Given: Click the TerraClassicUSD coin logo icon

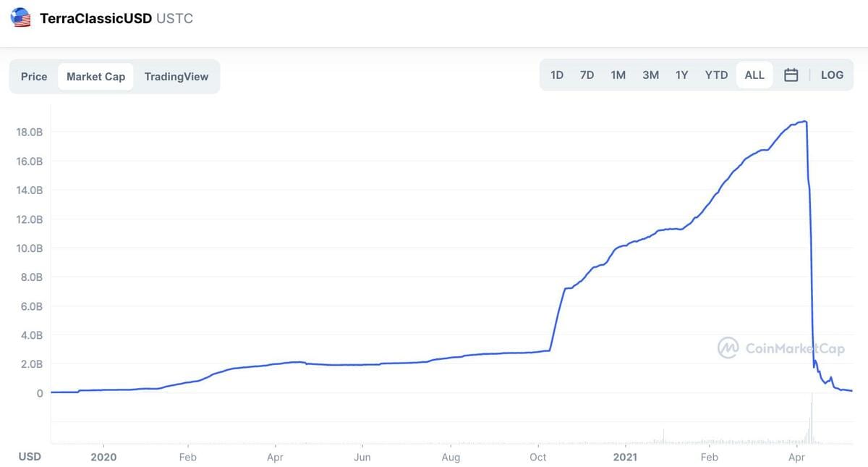Looking at the screenshot, I should click(21, 18).
